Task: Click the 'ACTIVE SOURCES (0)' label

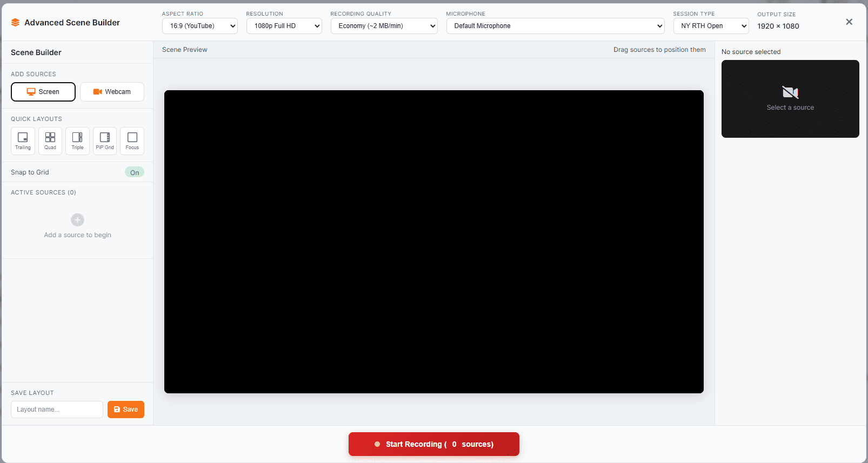Action: [x=43, y=192]
